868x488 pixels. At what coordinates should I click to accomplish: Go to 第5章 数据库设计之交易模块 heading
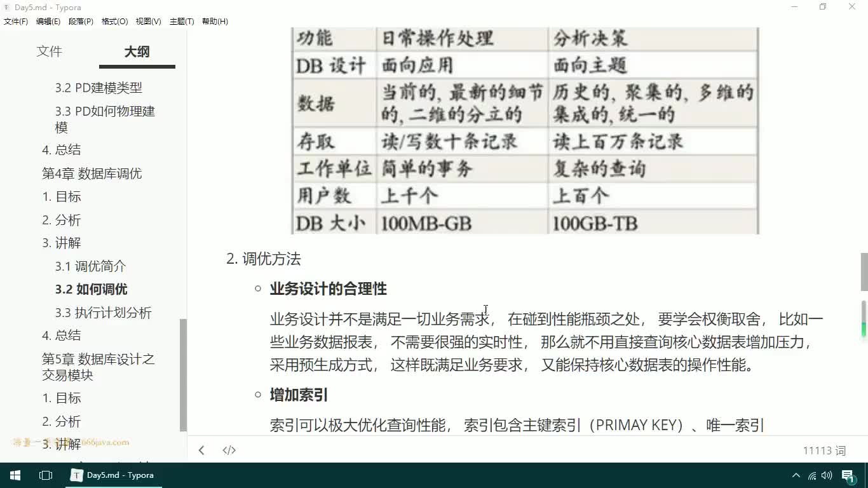tap(98, 367)
